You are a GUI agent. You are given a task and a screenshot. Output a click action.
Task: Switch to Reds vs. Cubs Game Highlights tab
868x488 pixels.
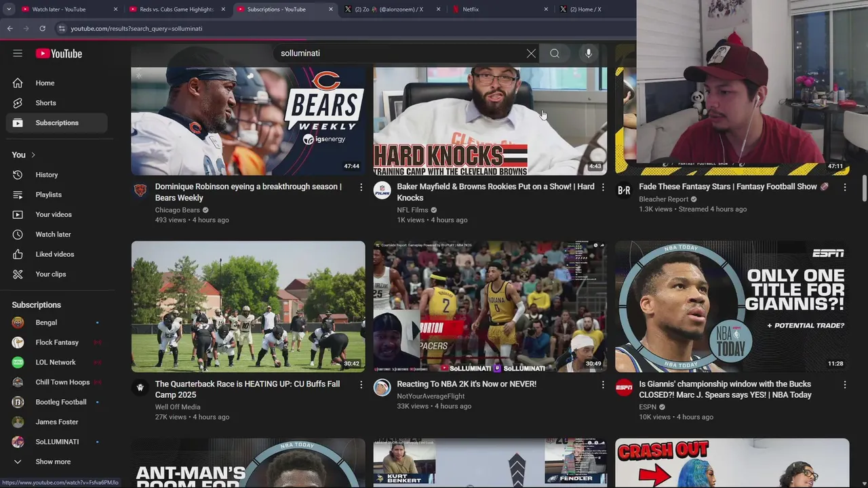click(x=177, y=9)
